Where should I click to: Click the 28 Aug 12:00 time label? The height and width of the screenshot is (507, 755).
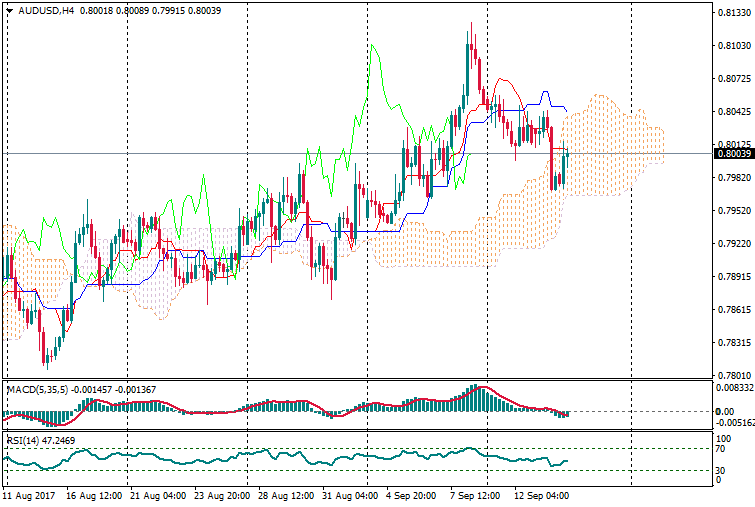(284, 494)
